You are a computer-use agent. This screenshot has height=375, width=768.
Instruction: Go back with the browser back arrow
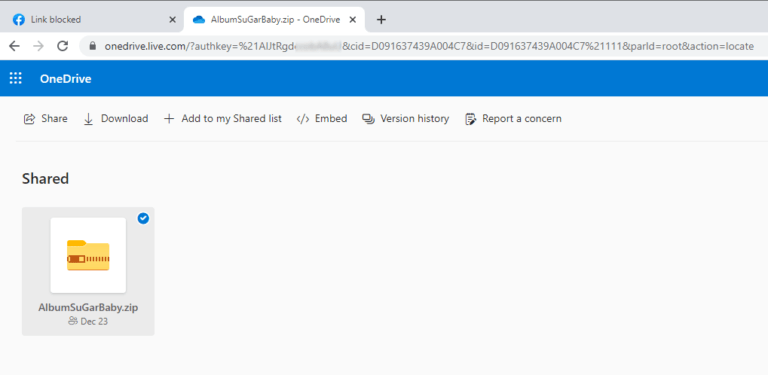point(15,47)
